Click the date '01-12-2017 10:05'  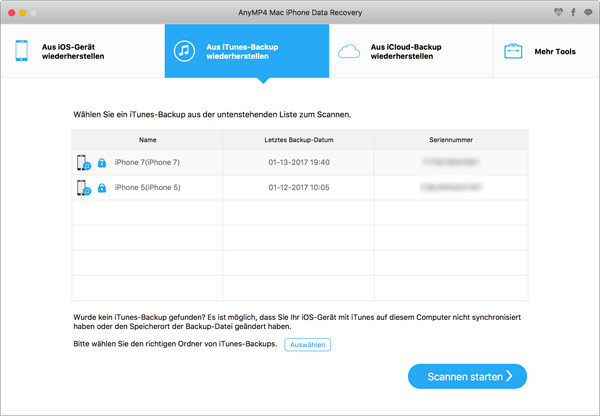[299, 188]
